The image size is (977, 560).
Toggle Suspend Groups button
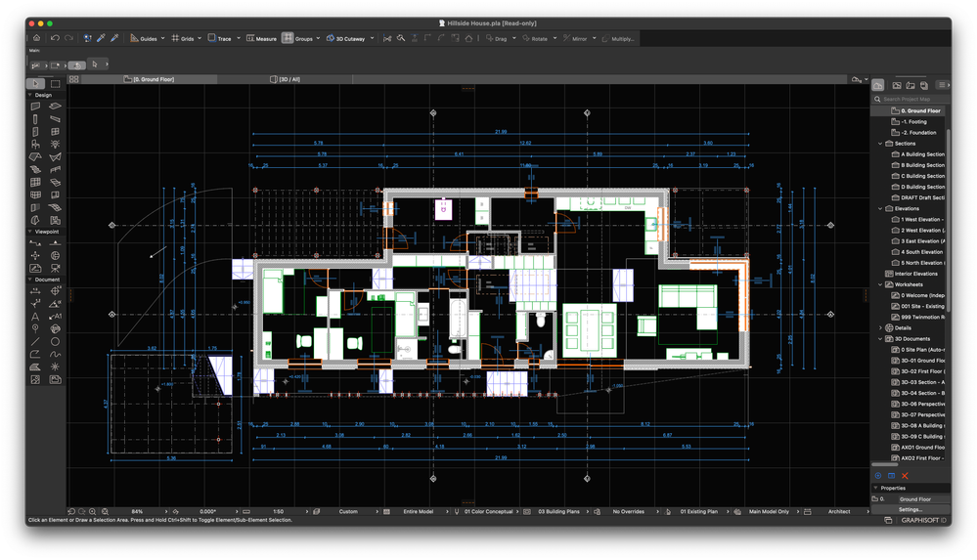289,38
